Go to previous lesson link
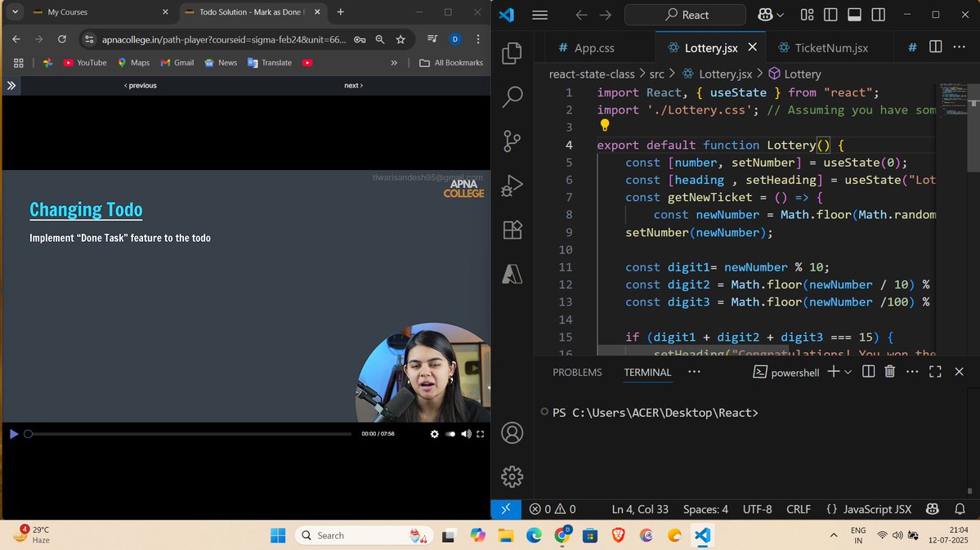Viewport: 980px width, 550px height. 141,86
